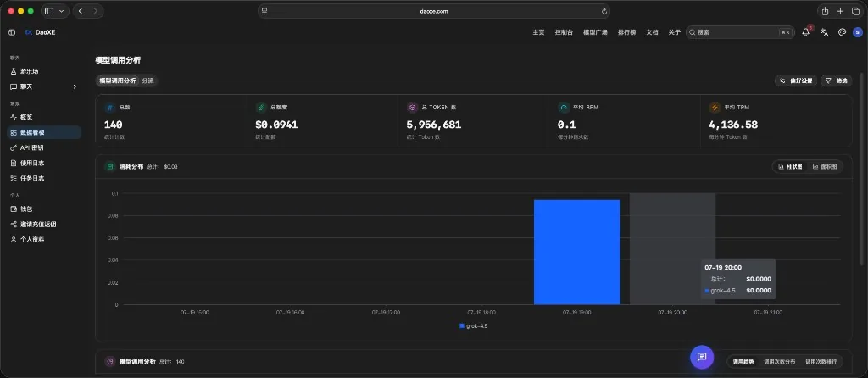Open notifications bell icon

pos(805,33)
